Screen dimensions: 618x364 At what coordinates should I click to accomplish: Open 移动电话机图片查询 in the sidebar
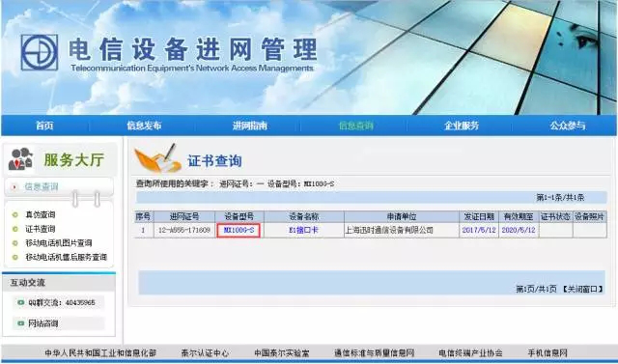click(59, 243)
